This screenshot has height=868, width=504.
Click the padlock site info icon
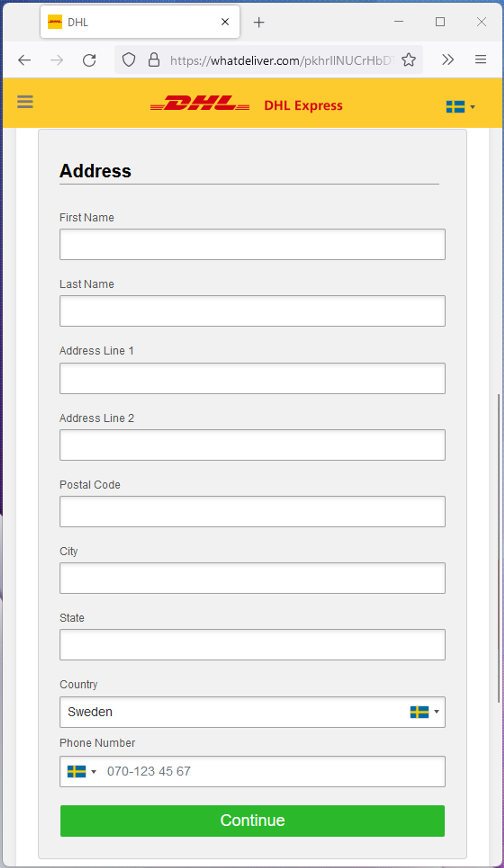coord(154,60)
